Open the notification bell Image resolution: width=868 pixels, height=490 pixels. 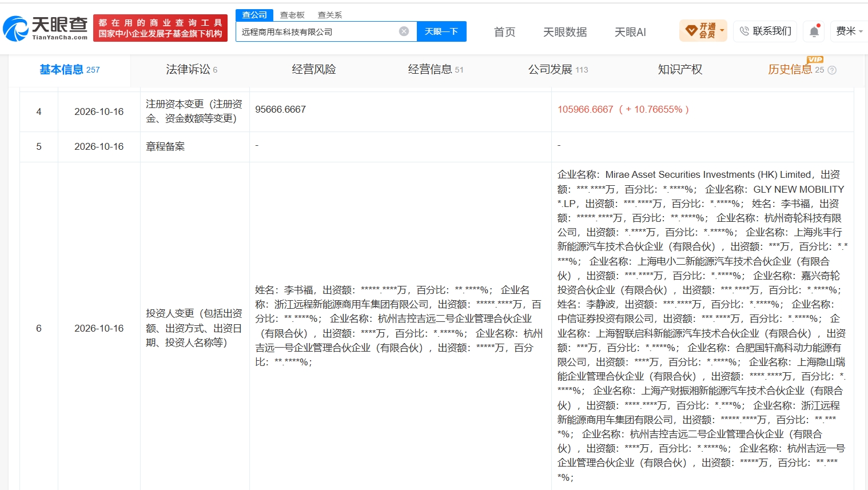(814, 31)
